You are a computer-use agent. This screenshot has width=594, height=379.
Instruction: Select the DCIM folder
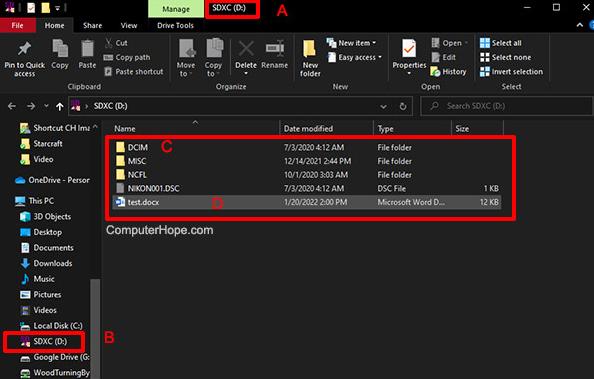tap(306, 147)
